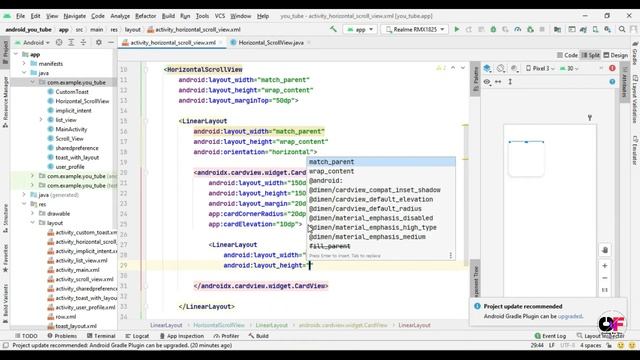Image resolution: width=640 pixels, height=360 pixels.
Task: Open the File menu
Action: tap(20, 16)
